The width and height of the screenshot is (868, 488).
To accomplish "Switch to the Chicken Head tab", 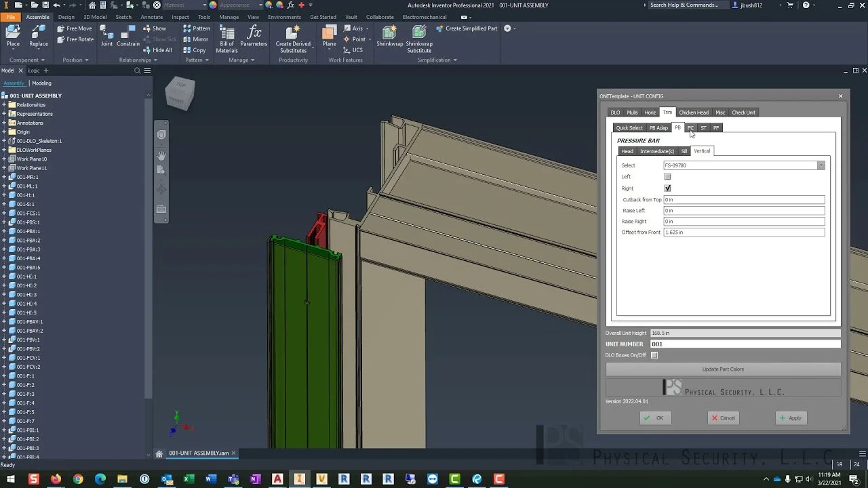I will point(694,113).
